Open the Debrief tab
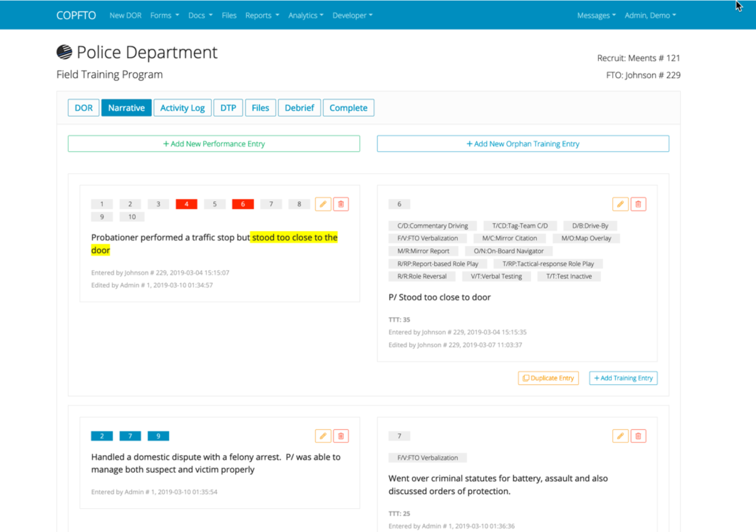 pyautogui.click(x=299, y=108)
